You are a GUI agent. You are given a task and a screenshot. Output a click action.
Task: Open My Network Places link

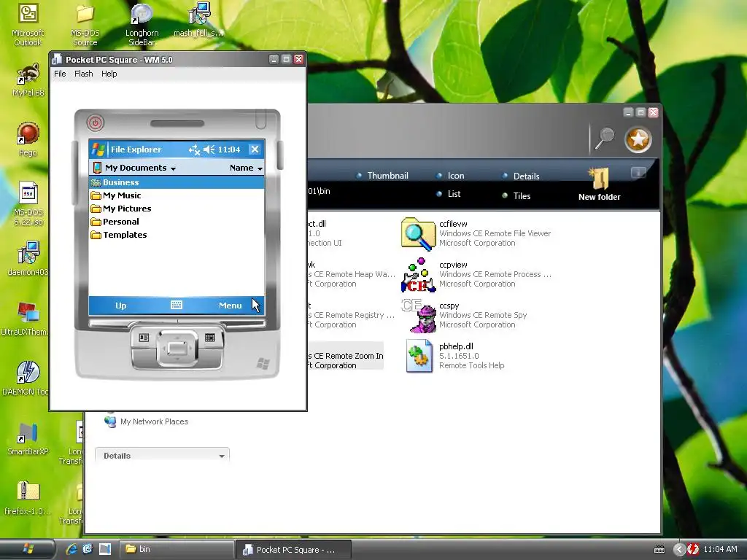click(x=147, y=421)
